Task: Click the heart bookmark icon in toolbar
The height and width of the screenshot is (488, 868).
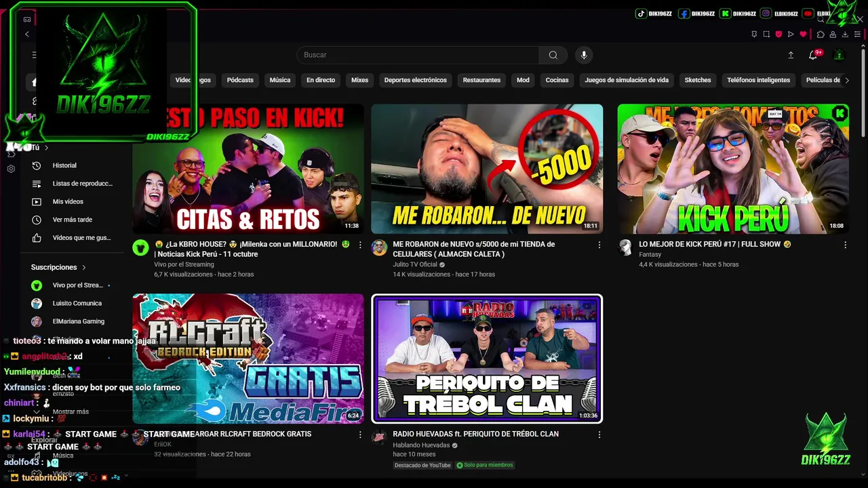Action: 804,34
